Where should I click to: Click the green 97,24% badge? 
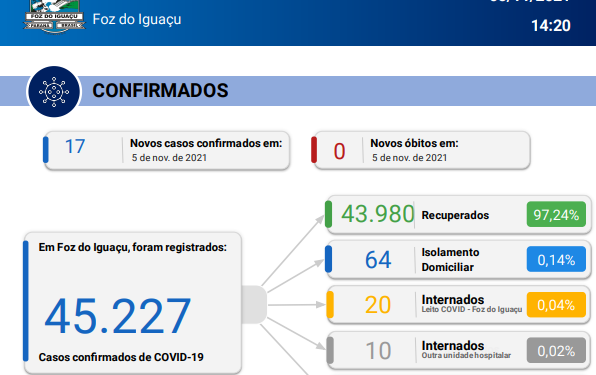556,215
